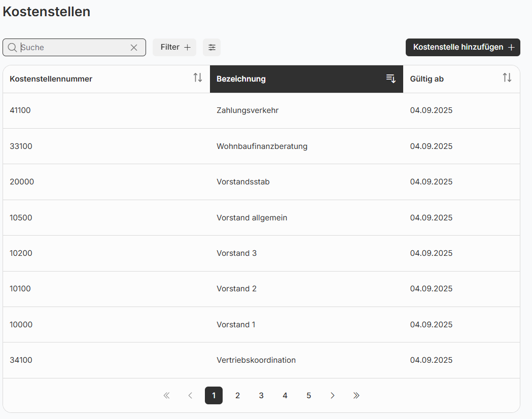Select page 3 in pagination
The width and height of the screenshot is (532, 419).
click(x=261, y=396)
